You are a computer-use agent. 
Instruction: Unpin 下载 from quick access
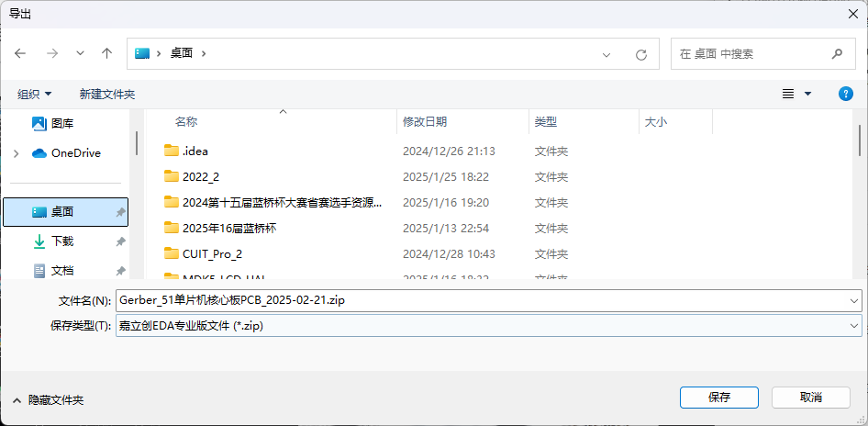[120, 241]
